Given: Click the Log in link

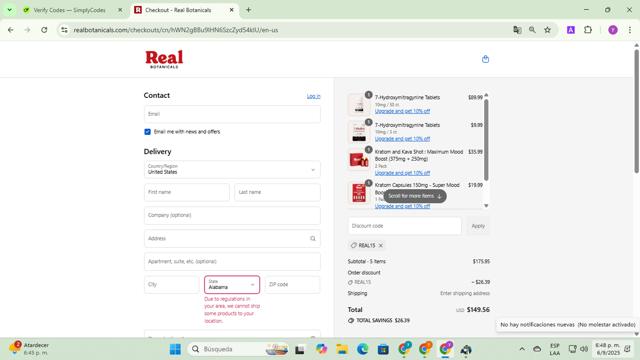Looking at the screenshot, I should pos(313,96).
